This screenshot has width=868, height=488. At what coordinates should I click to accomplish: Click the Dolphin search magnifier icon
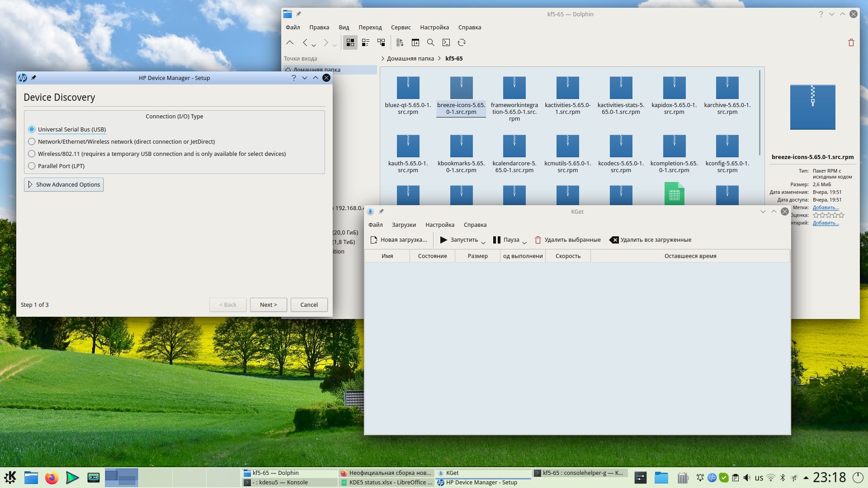coord(430,42)
